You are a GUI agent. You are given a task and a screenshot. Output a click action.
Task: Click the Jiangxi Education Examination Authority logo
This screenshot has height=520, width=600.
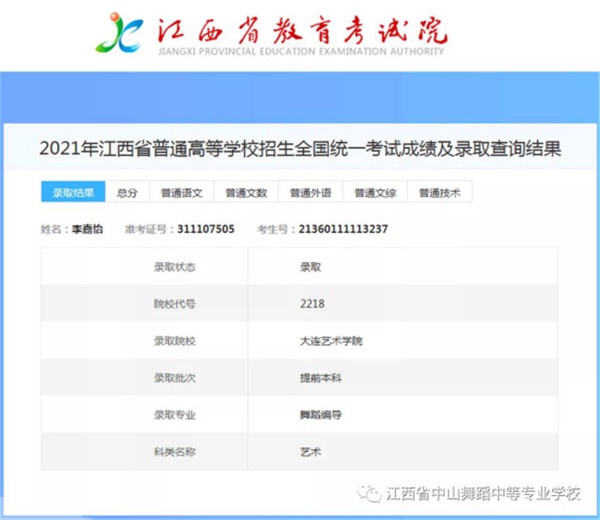[120, 33]
